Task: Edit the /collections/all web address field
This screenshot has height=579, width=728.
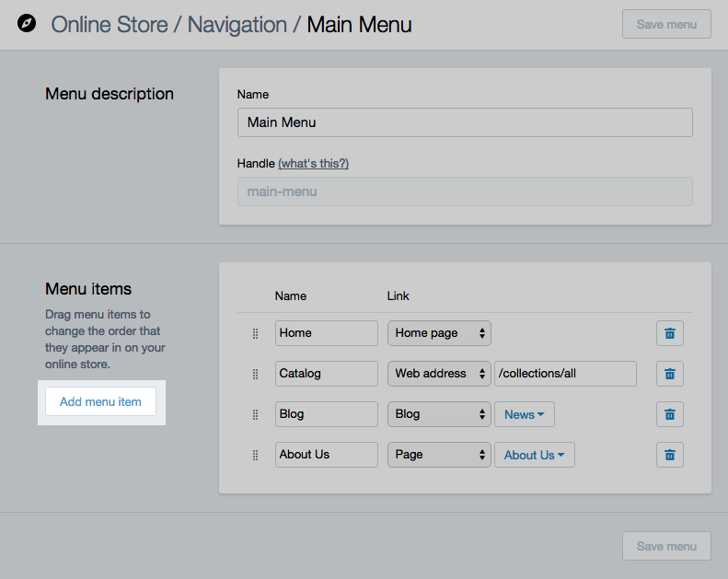Action: pos(565,374)
